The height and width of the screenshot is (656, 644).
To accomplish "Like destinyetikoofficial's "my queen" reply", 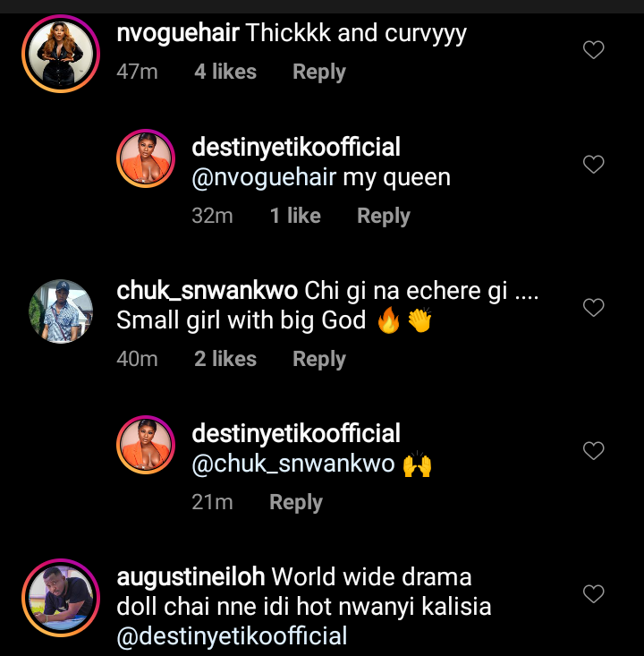I will click(x=594, y=165).
